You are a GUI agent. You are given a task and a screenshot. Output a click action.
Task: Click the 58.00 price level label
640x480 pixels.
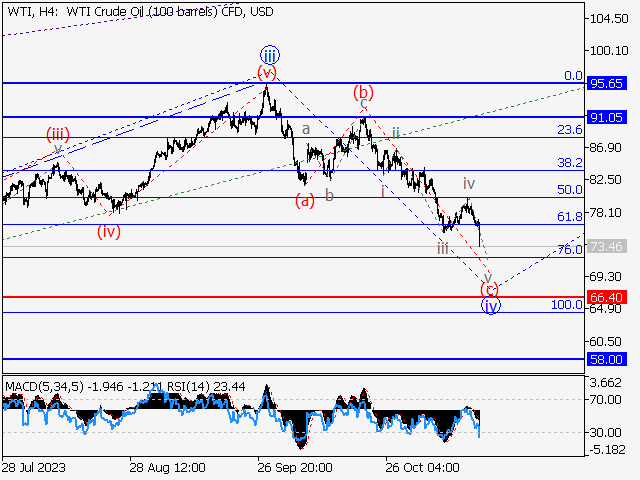(607, 360)
